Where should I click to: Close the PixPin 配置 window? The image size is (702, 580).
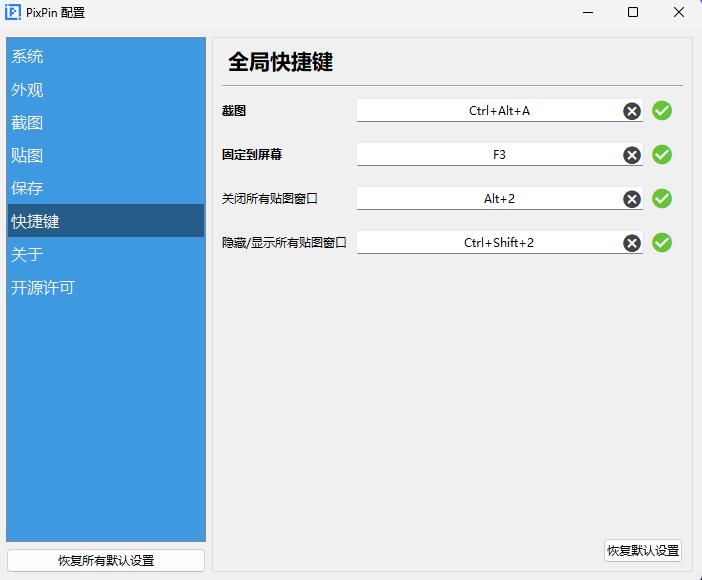[679, 13]
